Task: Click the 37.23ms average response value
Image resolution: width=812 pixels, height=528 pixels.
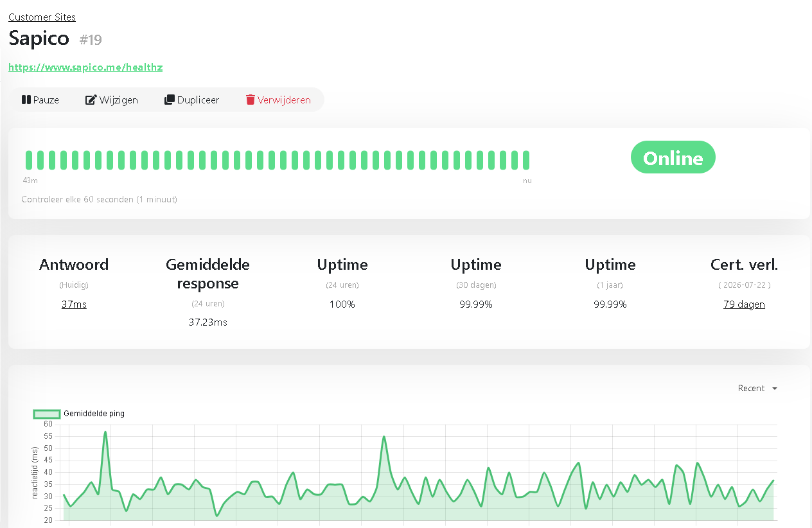Action: point(207,322)
